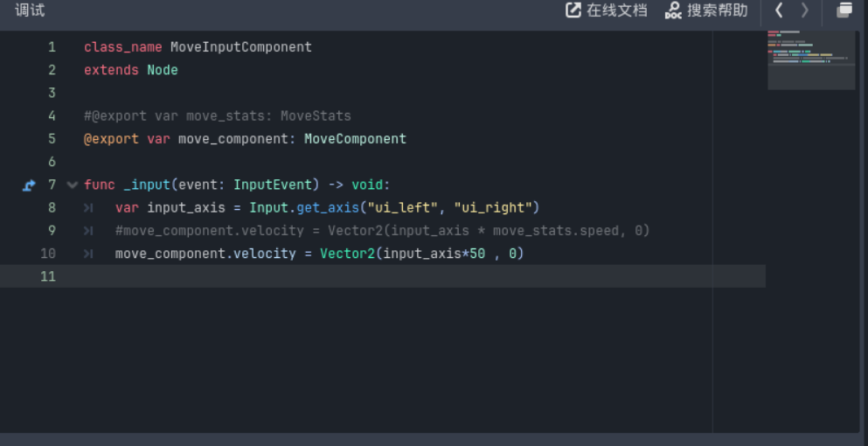Click 'input_axis' variable on line 8
The height and width of the screenshot is (446, 868).
pyautogui.click(x=186, y=208)
